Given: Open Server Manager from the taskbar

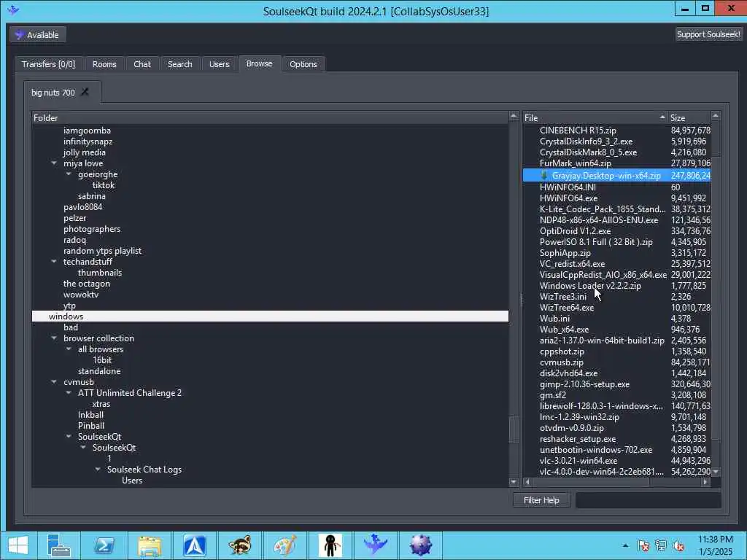Looking at the screenshot, I should click(x=58, y=545).
